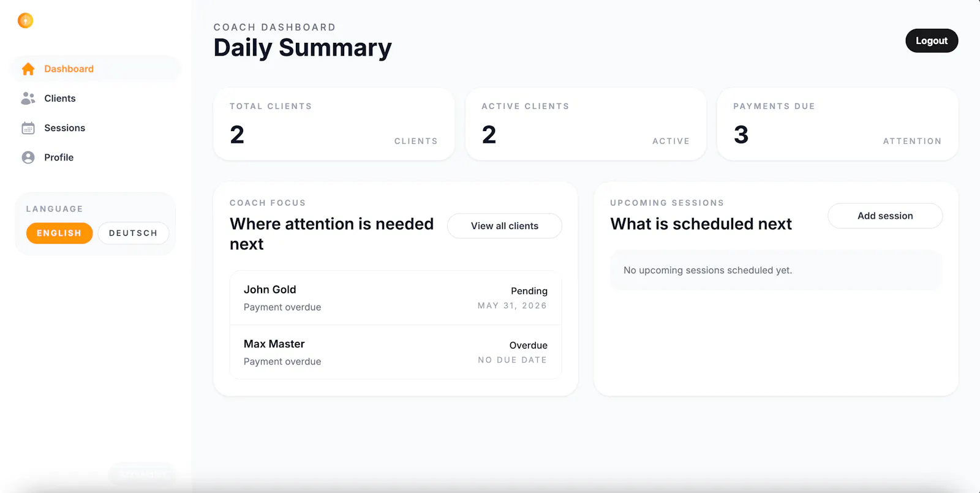Switch language to English
The image size is (980, 493).
(59, 233)
